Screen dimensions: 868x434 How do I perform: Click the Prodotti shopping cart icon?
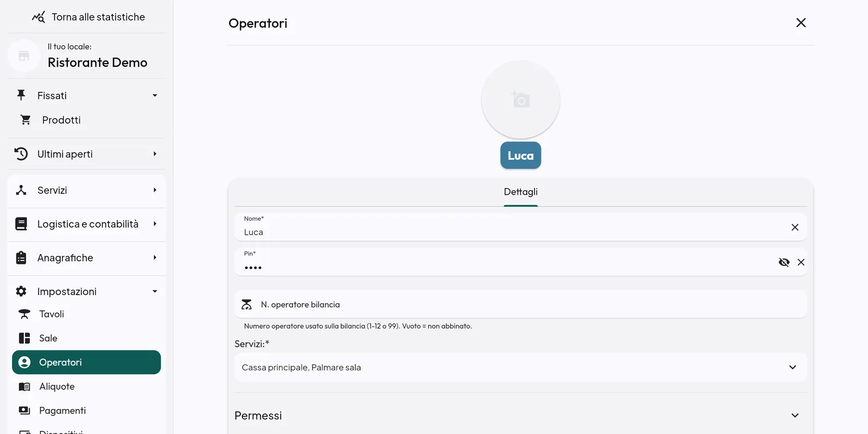[25, 120]
